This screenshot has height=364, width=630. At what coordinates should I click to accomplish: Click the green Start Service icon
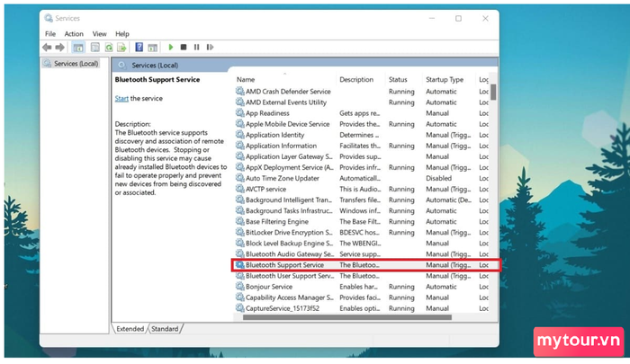point(171,48)
